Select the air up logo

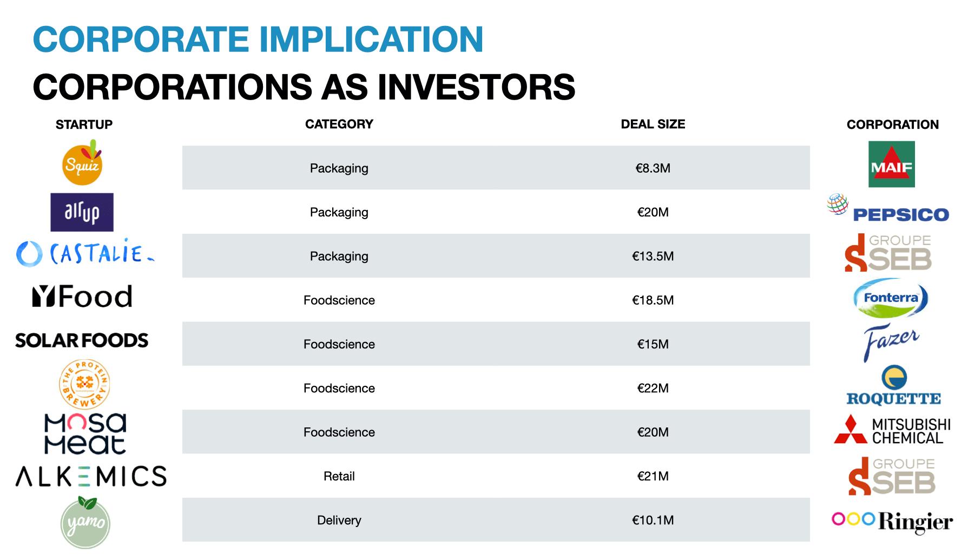click(x=82, y=212)
